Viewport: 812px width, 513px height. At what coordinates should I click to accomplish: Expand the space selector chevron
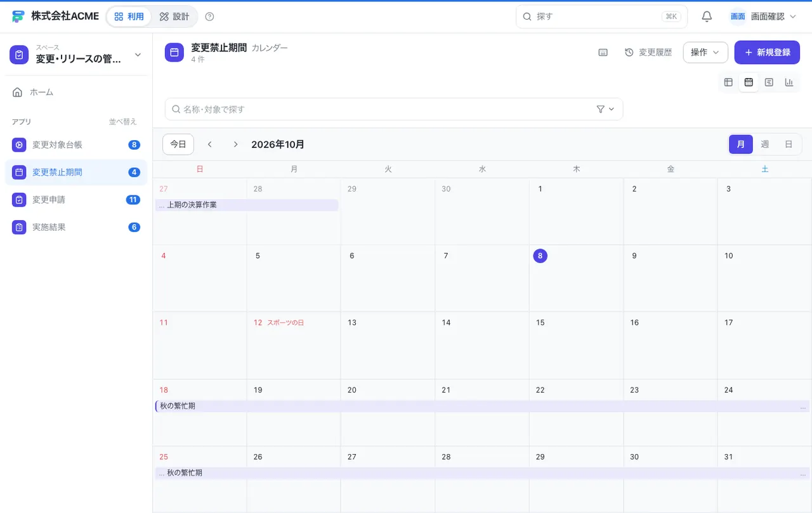(138, 55)
